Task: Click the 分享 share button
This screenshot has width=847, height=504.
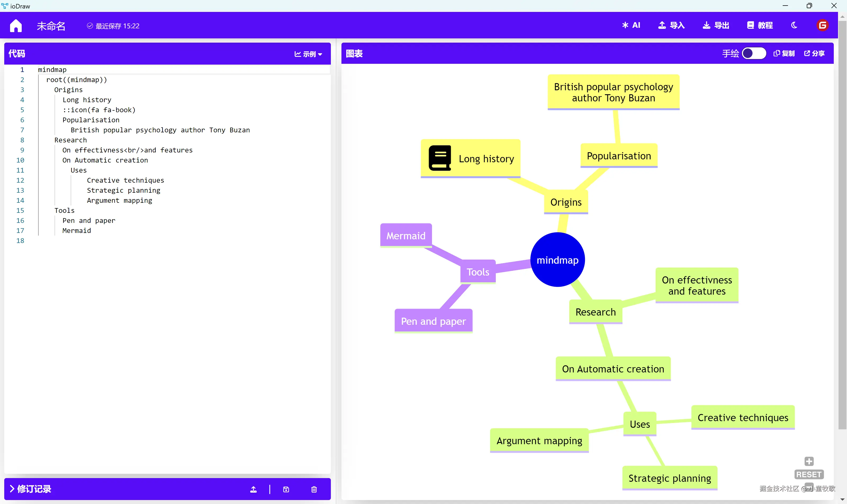Action: [814, 53]
